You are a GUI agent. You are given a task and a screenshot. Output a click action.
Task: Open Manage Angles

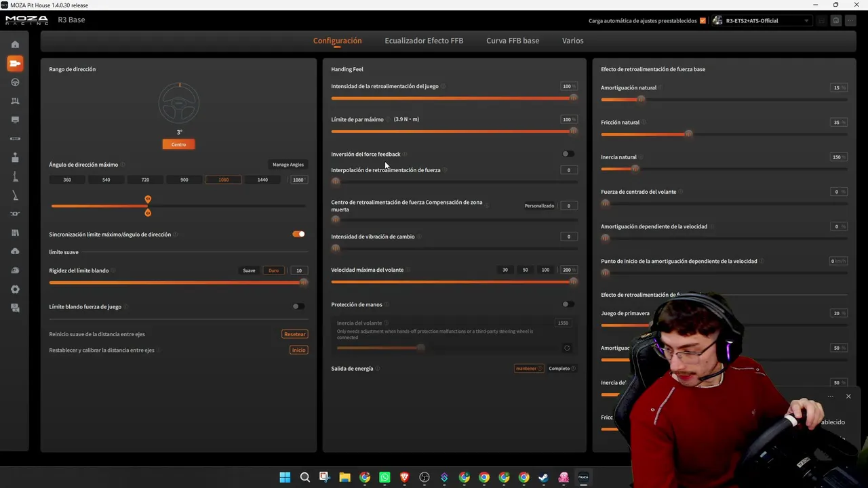pyautogui.click(x=288, y=165)
